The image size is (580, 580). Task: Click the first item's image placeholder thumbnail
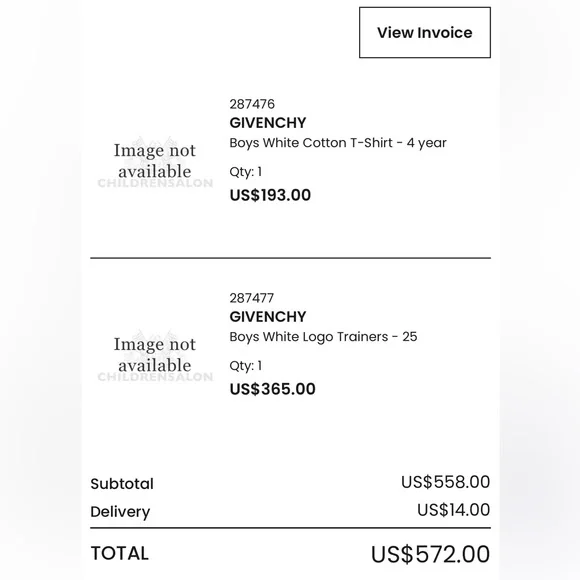pyautogui.click(x=155, y=162)
